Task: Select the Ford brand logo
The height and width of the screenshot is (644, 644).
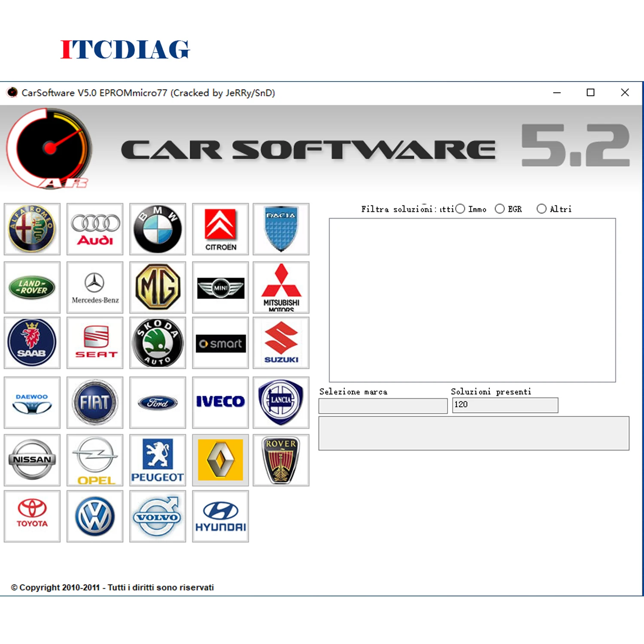Action: click(x=158, y=402)
